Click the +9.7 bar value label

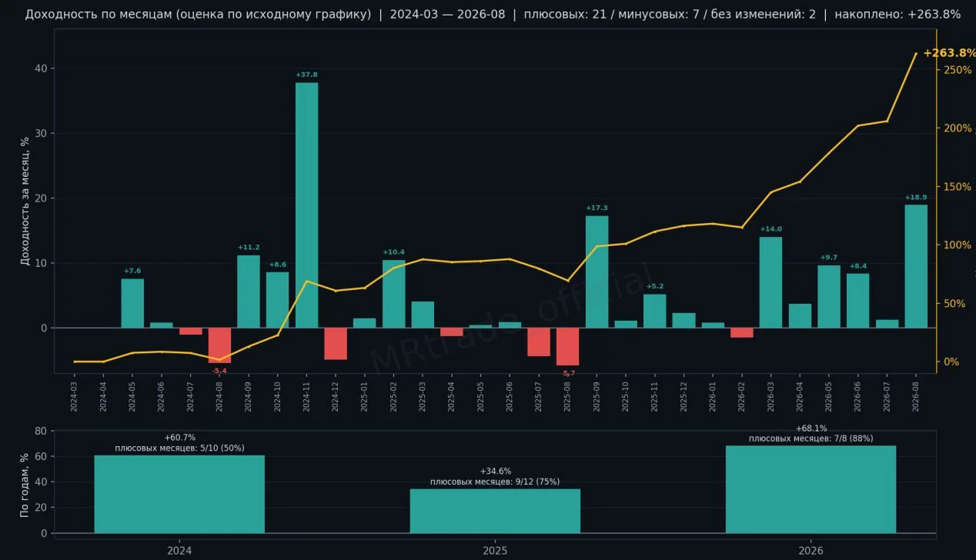pos(829,258)
